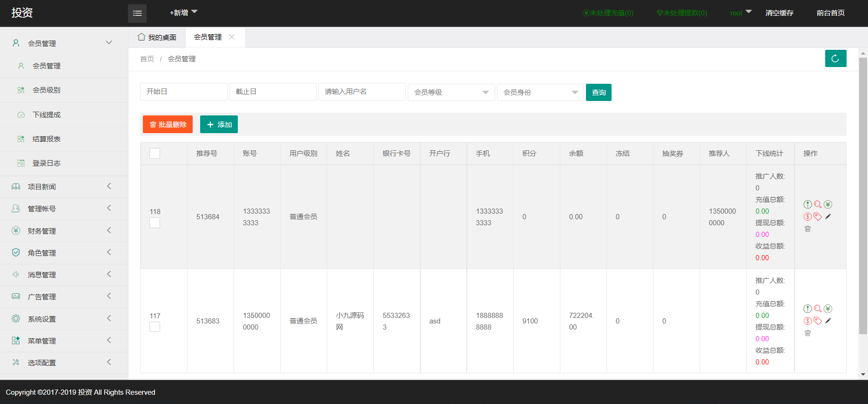The height and width of the screenshot is (404, 868).
Task: Click the trash delete icon in row 118
Action: tap(807, 229)
